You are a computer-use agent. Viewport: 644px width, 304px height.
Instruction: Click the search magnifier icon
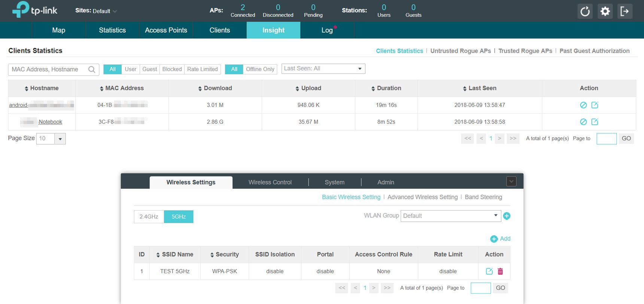92,70
